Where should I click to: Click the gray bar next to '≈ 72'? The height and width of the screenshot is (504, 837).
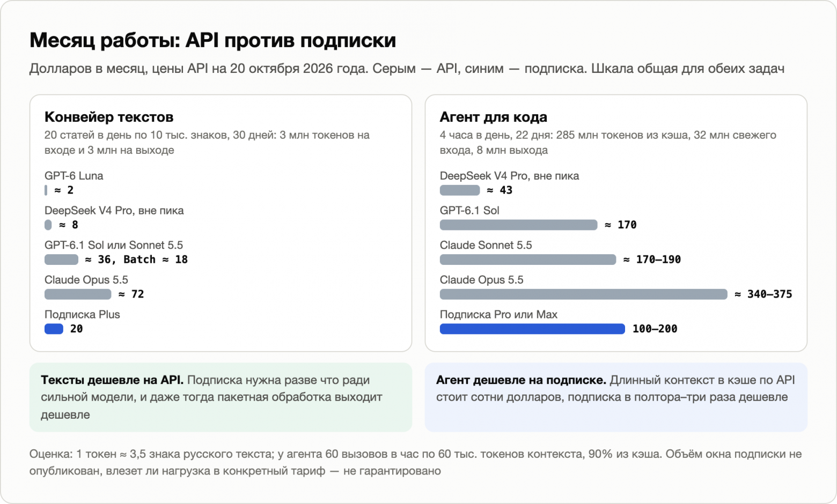click(78, 294)
